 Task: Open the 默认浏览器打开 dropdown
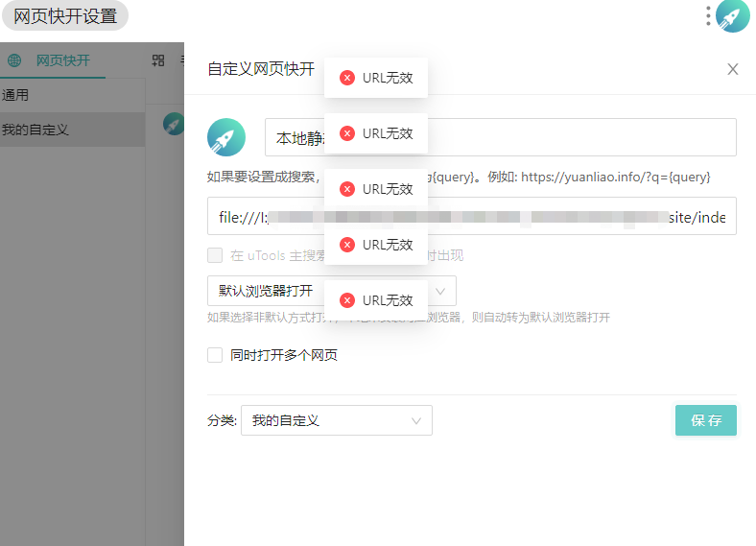[x=332, y=291]
